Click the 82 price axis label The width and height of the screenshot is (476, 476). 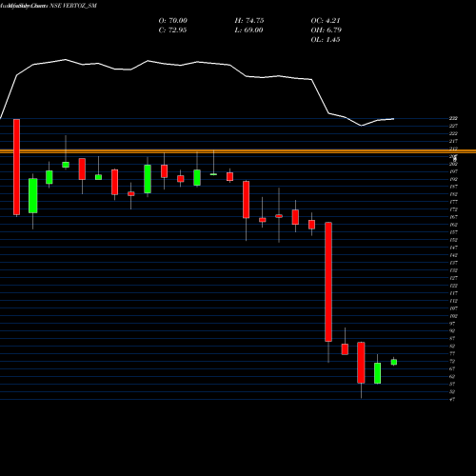[452, 346]
